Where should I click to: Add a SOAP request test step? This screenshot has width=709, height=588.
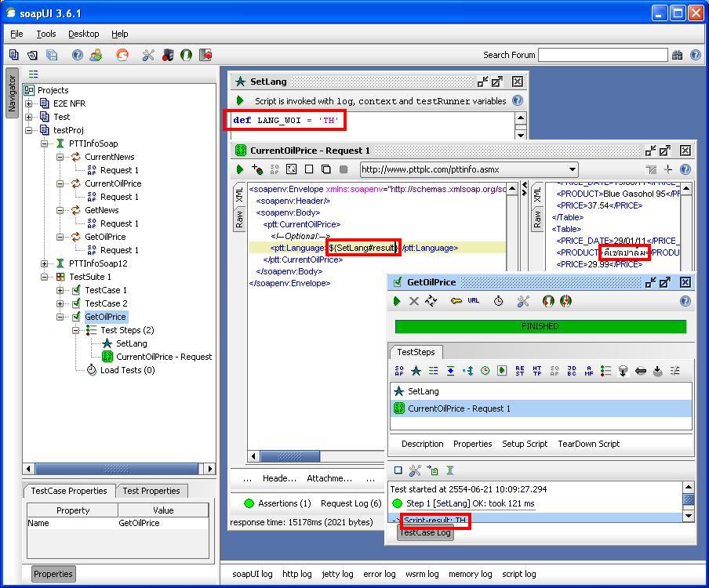pos(398,368)
